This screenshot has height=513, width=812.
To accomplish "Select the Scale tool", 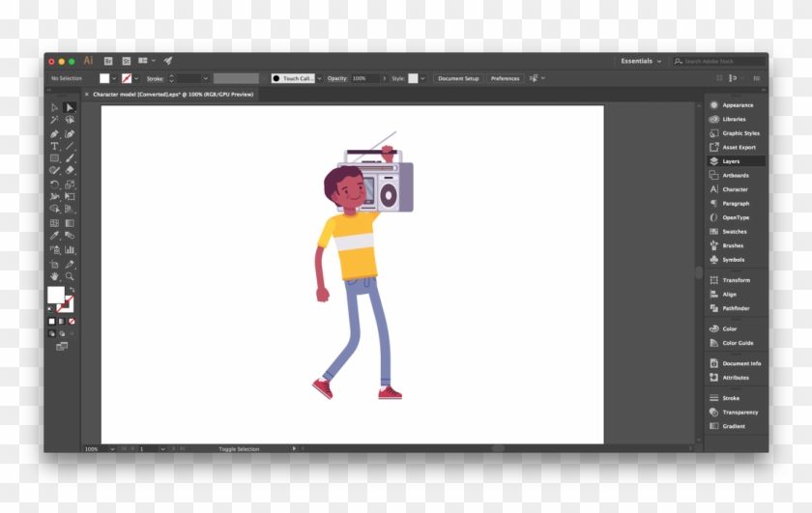I will coord(70,185).
